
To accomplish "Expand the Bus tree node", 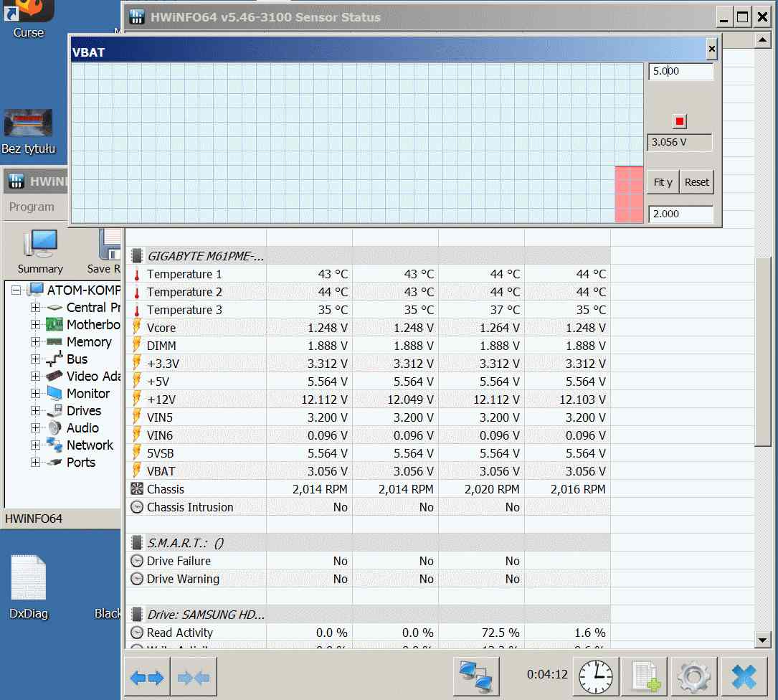I will coord(35,359).
